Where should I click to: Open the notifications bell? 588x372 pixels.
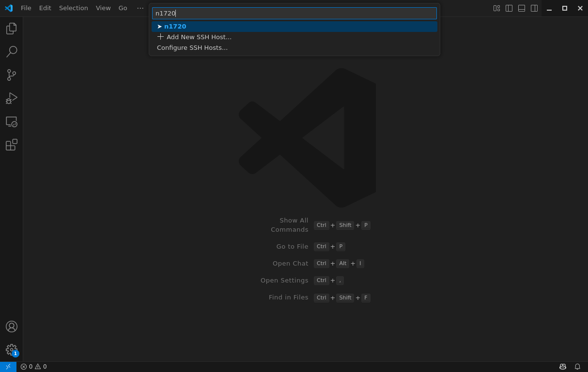click(577, 367)
